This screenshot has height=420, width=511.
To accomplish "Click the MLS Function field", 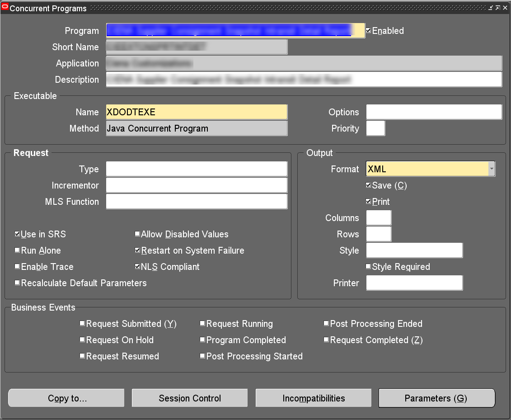I will 197,202.
